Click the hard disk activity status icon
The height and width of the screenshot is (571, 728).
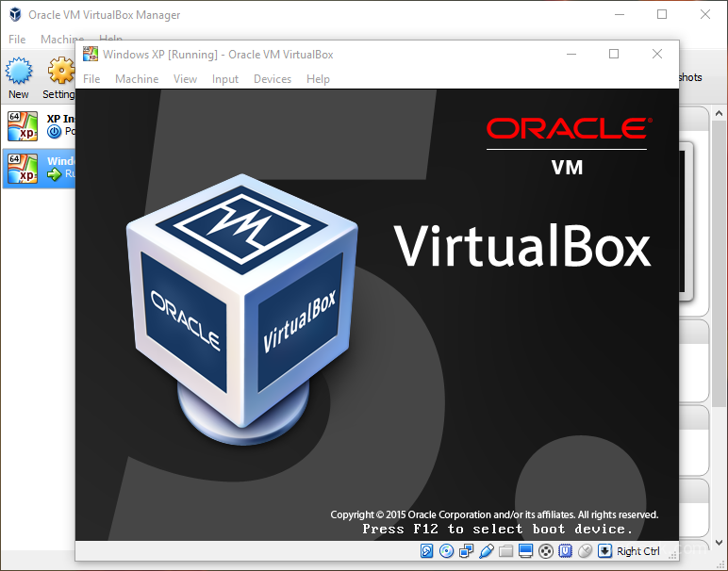click(x=426, y=550)
